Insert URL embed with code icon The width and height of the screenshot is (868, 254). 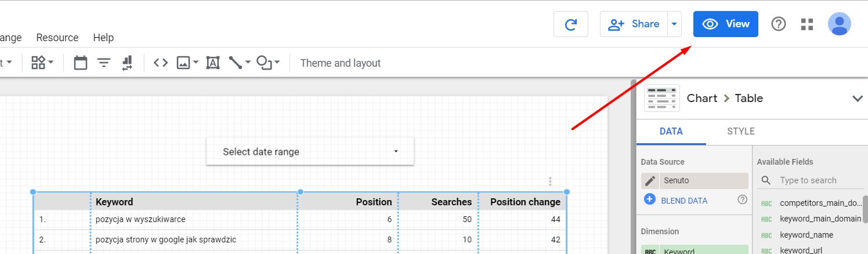pyautogui.click(x=161, y=63)
